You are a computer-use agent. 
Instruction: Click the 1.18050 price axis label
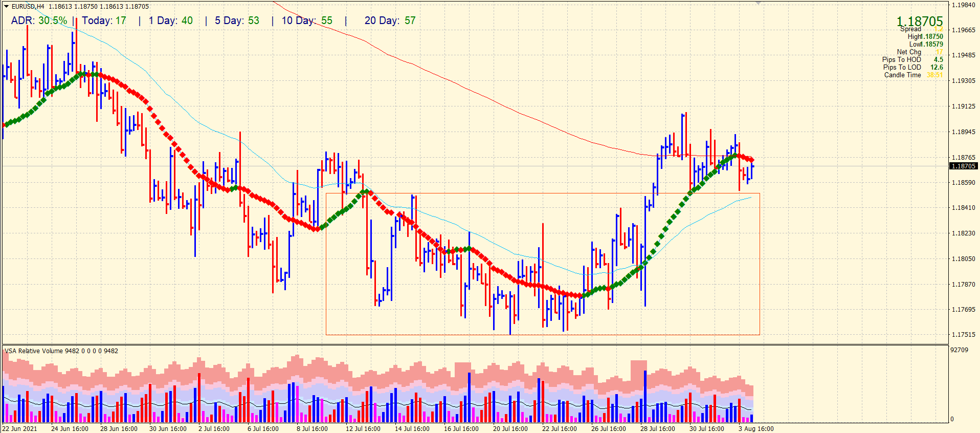[963, 259]
